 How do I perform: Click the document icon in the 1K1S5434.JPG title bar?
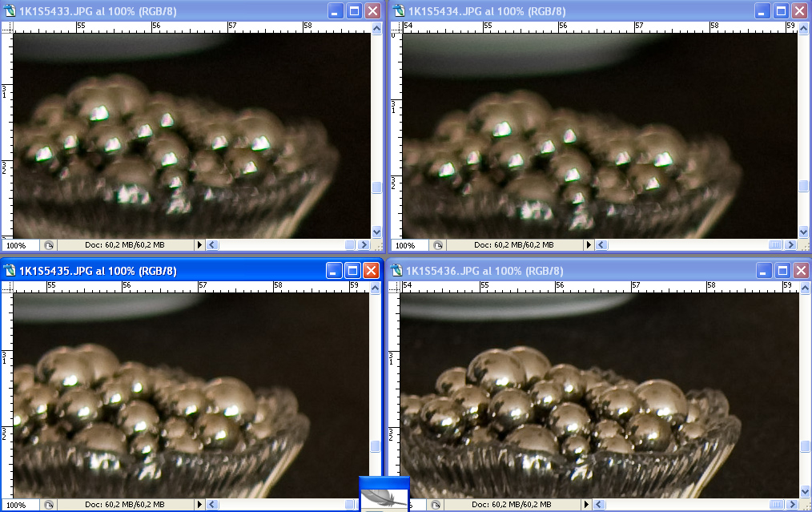click(x=397, y=10)
